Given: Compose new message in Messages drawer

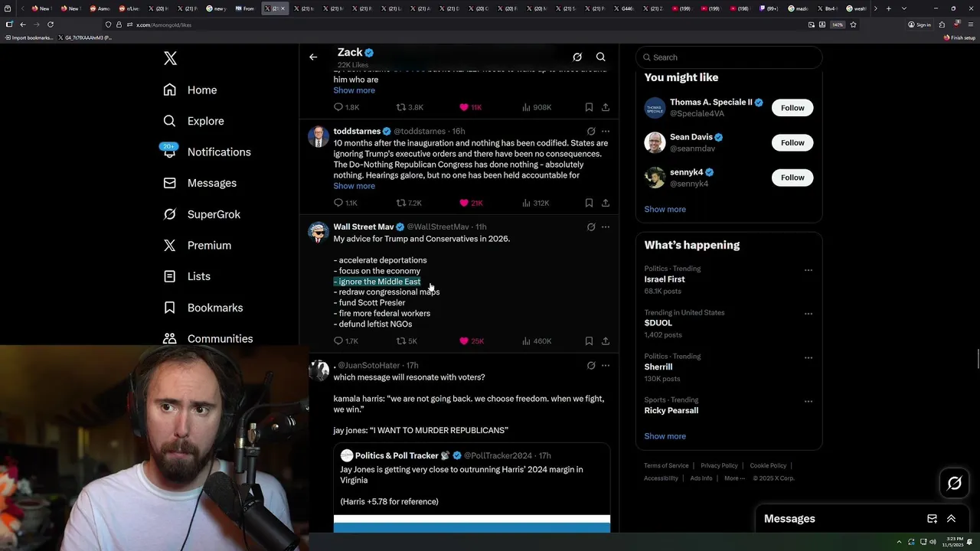Looking at the screenshot, I should (932, 518).
